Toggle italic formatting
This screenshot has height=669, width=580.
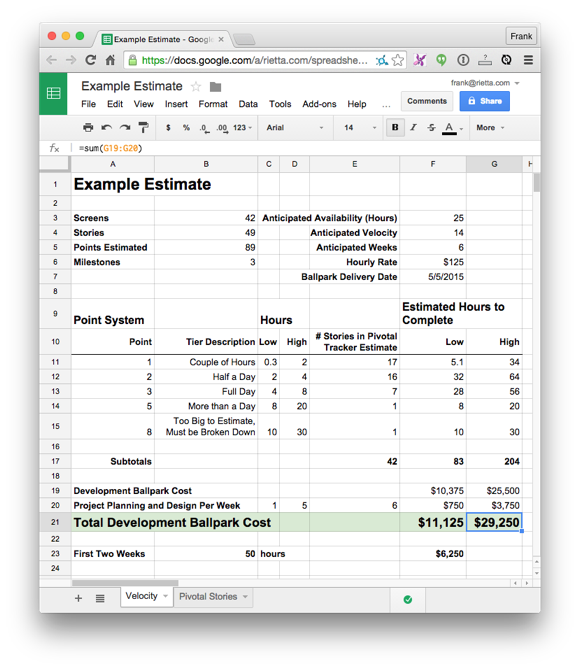tap(413, 127)
